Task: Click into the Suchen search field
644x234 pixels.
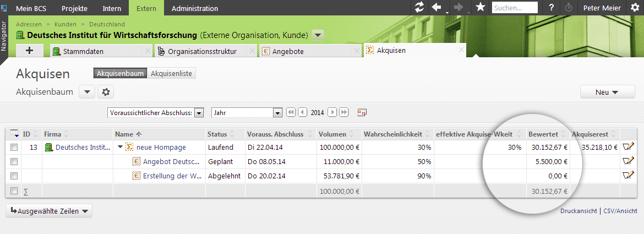Action: click(515, 8)
